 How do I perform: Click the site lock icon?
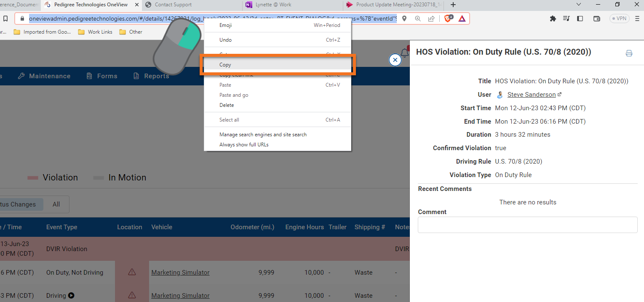22,19
